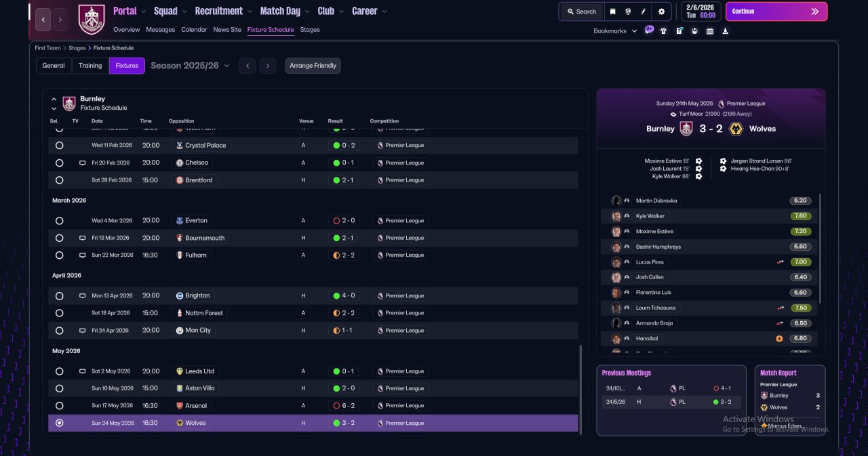868x456 pixels.
Task: Click the Arrange Friendly button
Action: [x=313, y=66]
